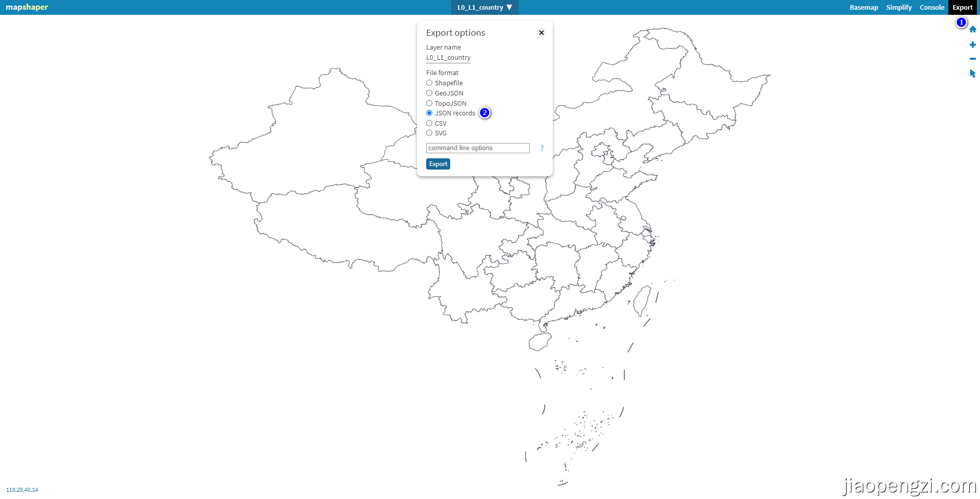The width and height of the screenshot is (980, 499).
Task: Open the mapshaper Console
Action: (x=932, y=7)
